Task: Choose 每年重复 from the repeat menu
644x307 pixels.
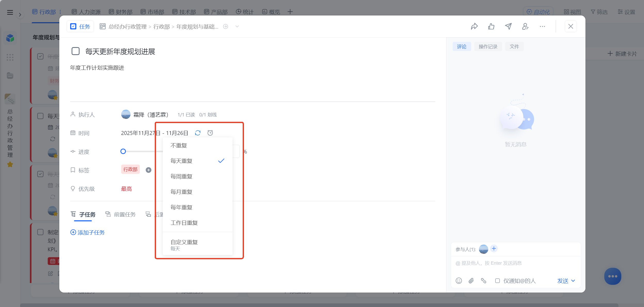Action: [198, 207]
